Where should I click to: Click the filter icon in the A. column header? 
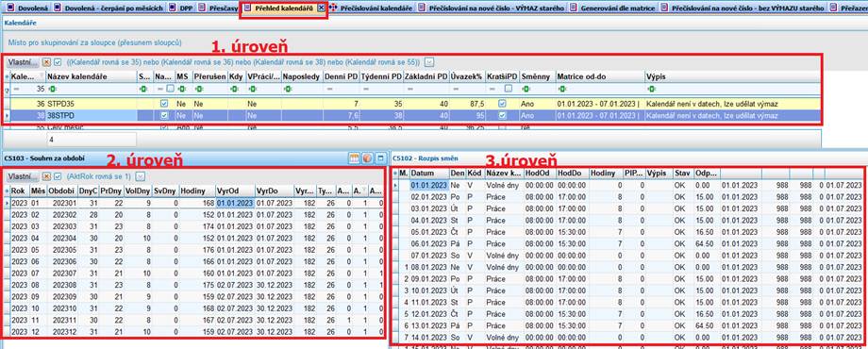362,191
